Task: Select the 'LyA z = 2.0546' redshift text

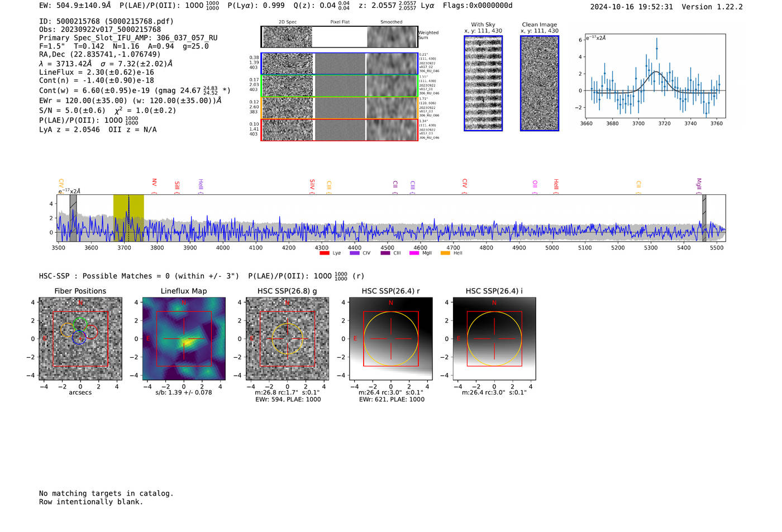Action: tap(70, 130)
